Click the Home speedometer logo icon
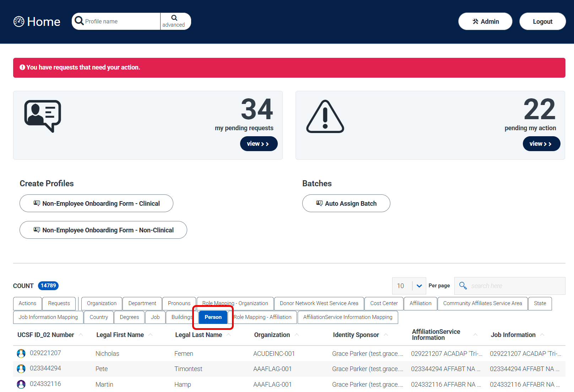The image size is (574, 392). [x=20, y=21]
